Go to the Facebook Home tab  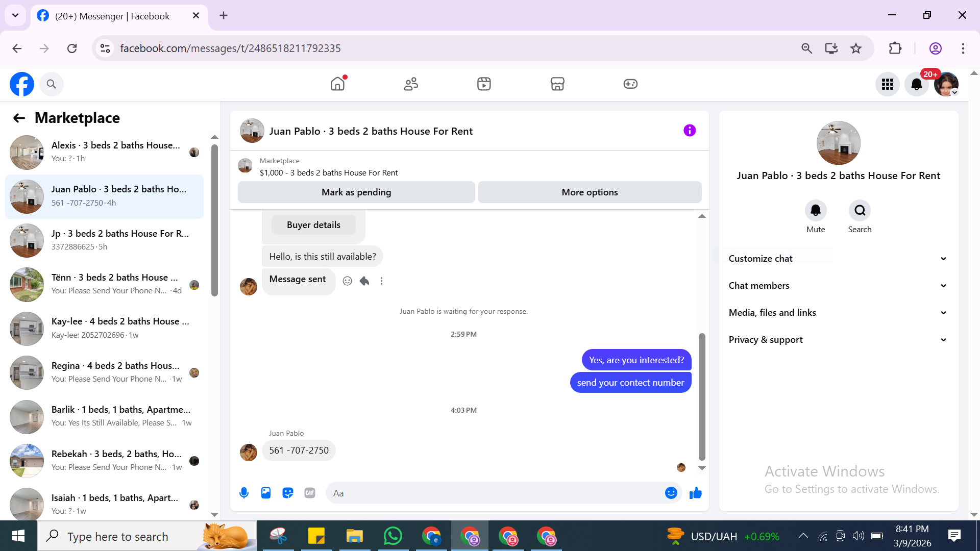[337, 84]
